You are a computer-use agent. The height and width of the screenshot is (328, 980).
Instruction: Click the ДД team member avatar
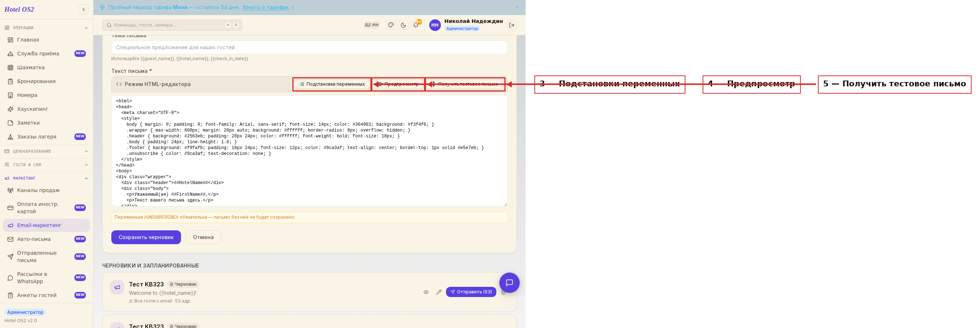(368, 25)
